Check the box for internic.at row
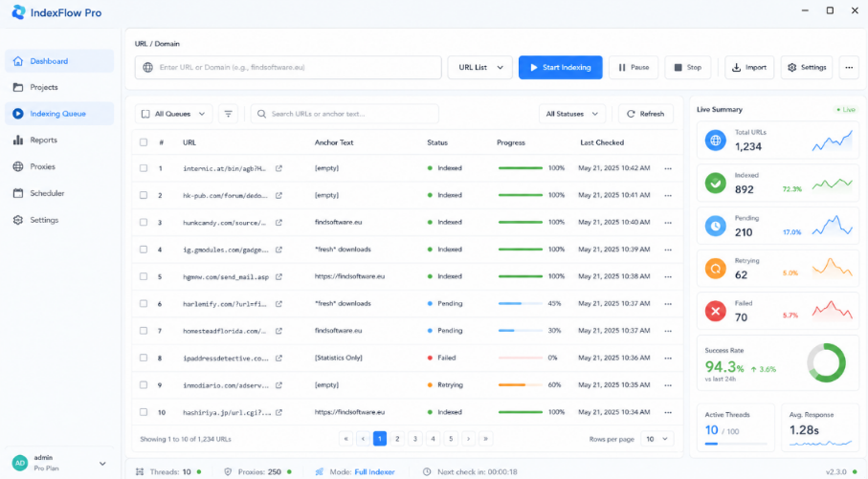Screen dimensions: 868x479 pos(144,168)
